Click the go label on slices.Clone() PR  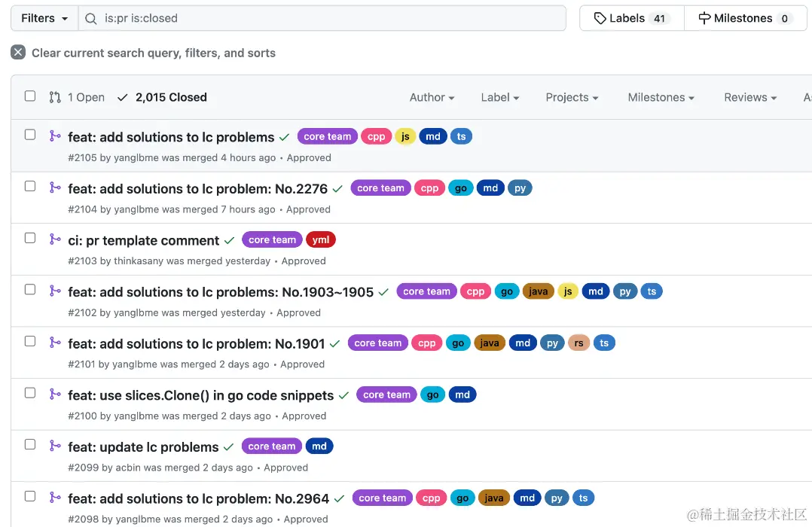[433, 394]
